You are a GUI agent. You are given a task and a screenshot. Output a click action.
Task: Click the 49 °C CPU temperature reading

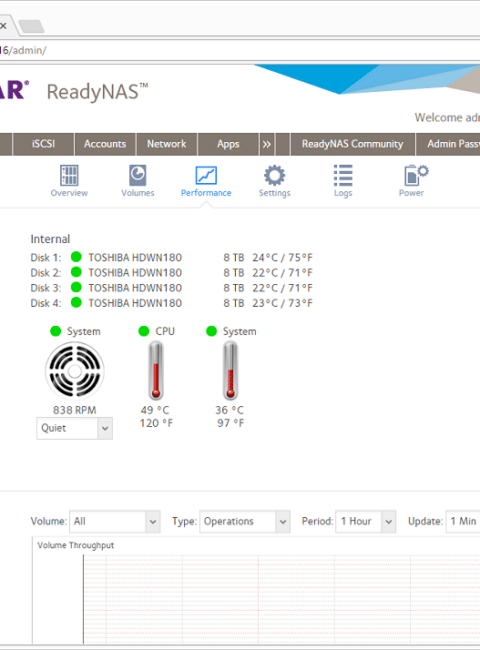pos(155,410)
